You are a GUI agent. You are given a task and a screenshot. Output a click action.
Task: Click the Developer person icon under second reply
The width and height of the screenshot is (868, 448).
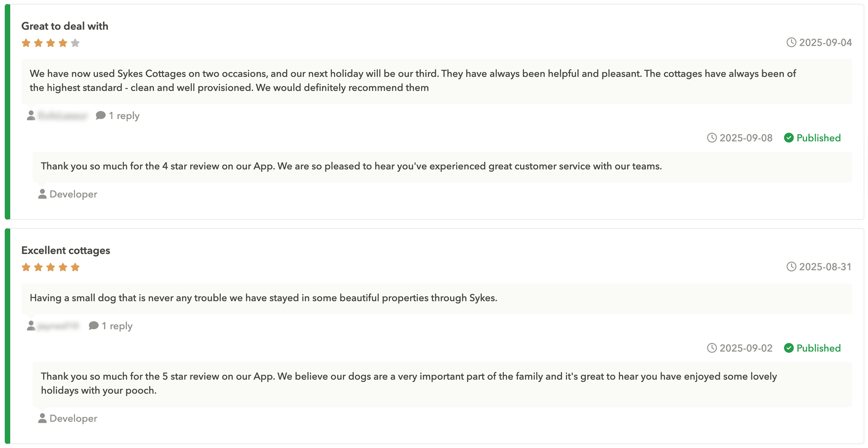click(43, 418)
